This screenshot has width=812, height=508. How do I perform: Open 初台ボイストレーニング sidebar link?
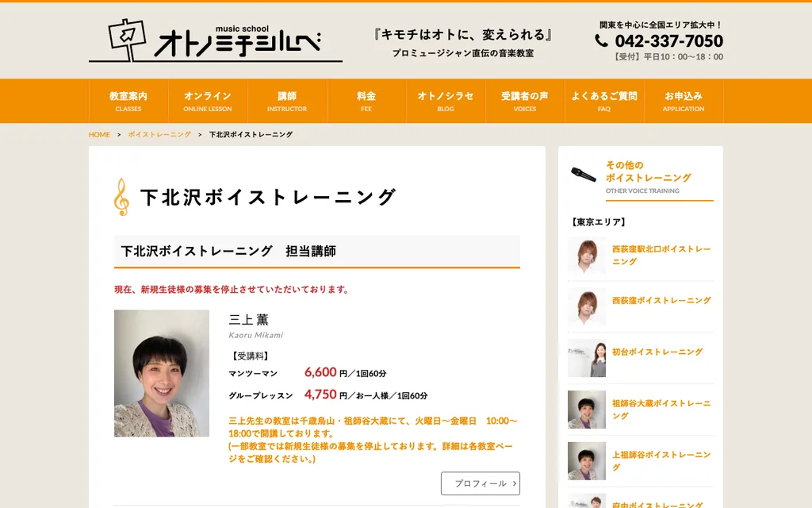click(x=657, y=352)
